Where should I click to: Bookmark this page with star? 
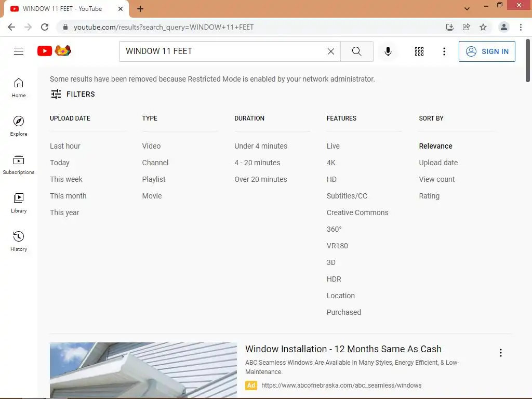tap(483, 27)
